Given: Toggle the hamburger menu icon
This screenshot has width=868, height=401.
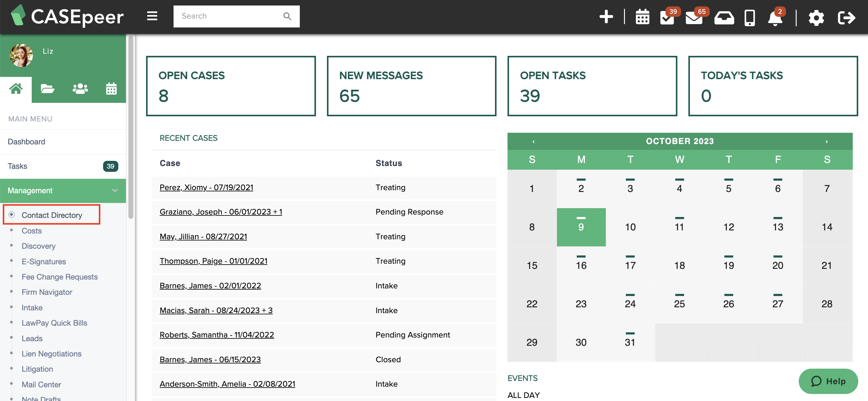Looking at the screenshot, I should click(152, 16).
